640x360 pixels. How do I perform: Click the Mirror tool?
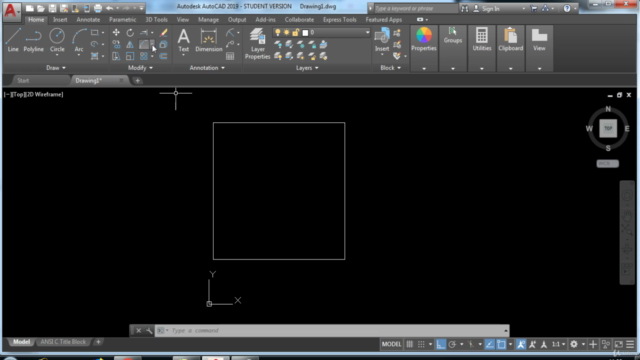coord(130,44)
